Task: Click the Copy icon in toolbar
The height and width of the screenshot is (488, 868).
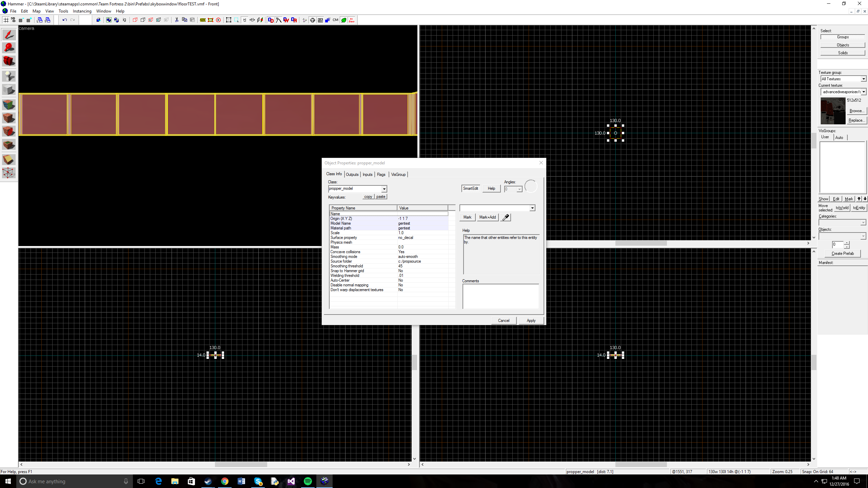Action: [184, 20]
